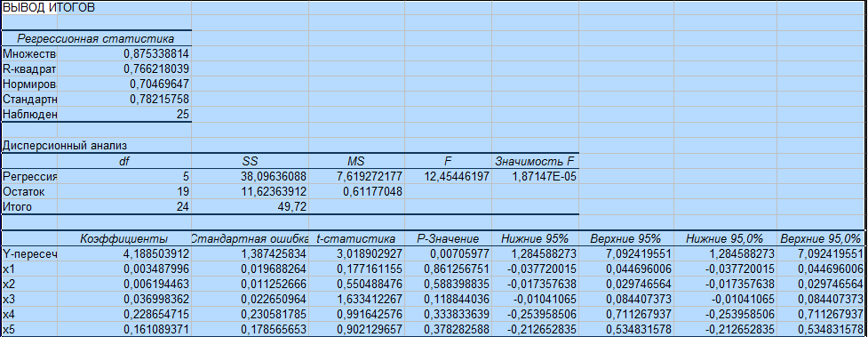
Task: Click the x1 coefficient 0,003487996
Action: [156, 269]
